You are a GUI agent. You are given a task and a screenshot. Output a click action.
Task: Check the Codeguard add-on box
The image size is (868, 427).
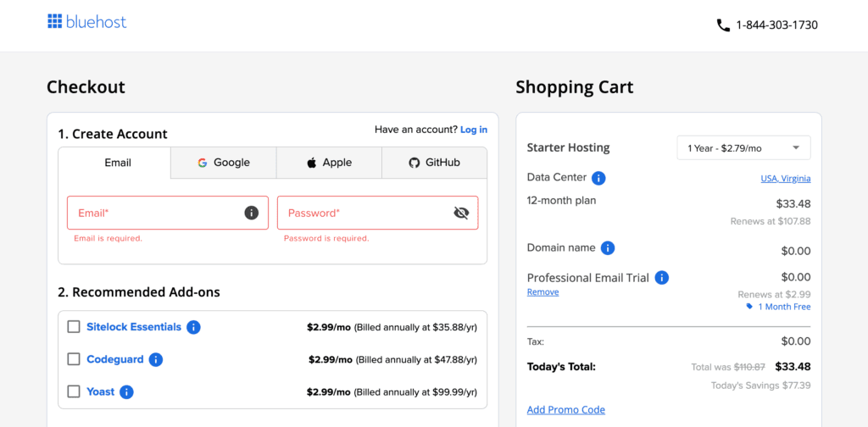(x=74, y=359)
